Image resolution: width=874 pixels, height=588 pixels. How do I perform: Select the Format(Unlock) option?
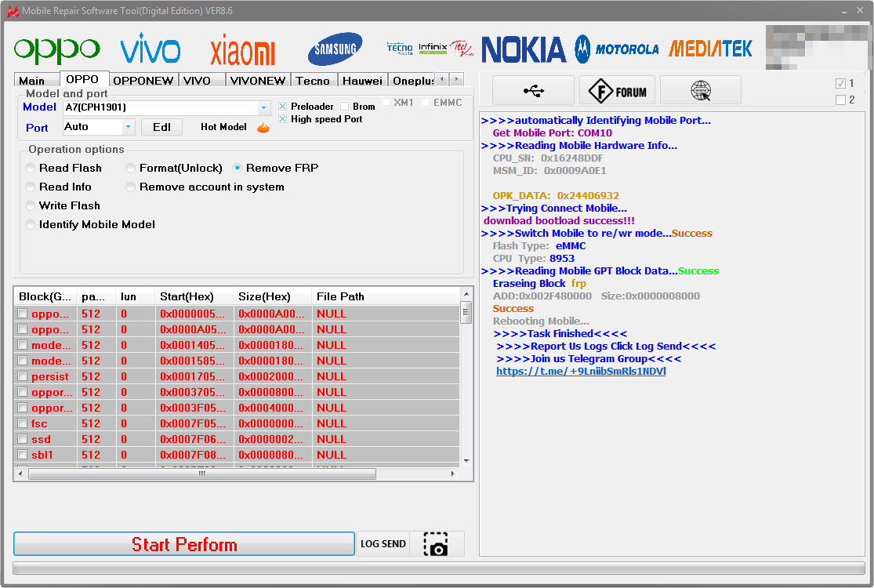[x=131, y=169]
